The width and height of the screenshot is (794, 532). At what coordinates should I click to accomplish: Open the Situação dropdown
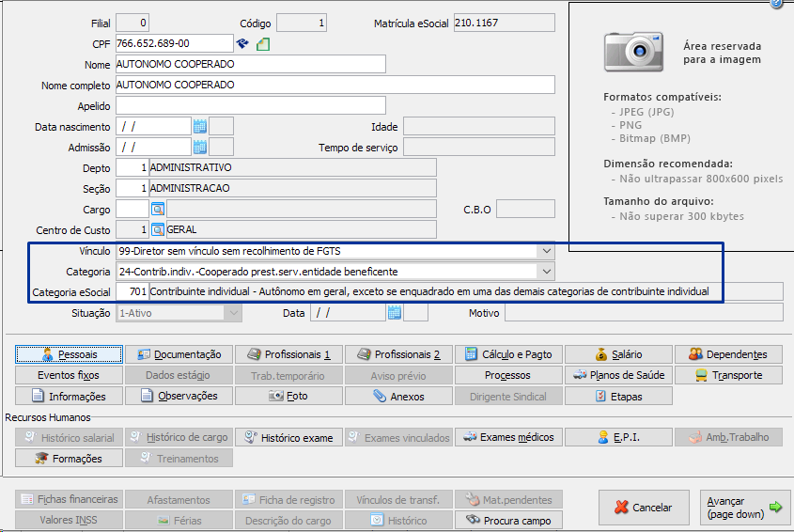233,313
